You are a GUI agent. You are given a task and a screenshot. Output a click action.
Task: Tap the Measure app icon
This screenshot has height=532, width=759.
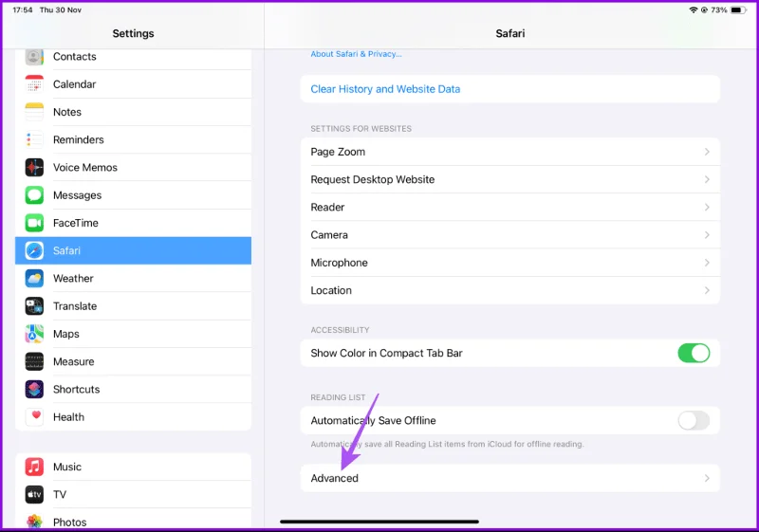click(x=34, y=361)
